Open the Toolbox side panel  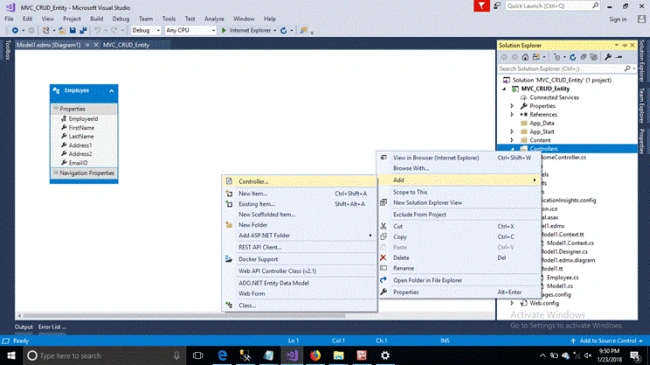(x=7, y=50)
